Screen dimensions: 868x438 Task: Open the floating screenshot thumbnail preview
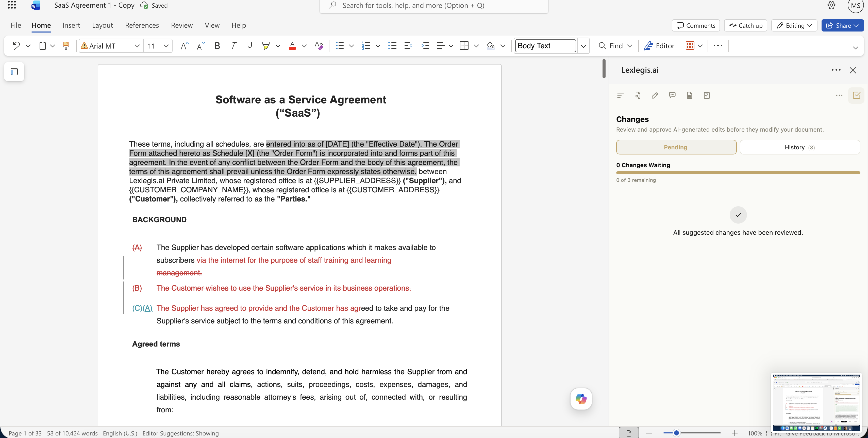tap(816, 403)
